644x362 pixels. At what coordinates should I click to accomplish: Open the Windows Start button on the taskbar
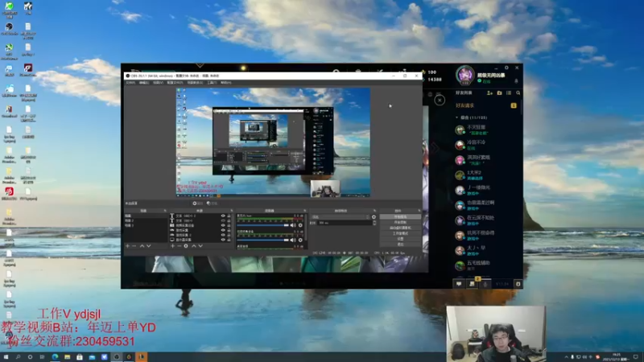tap(6, 357)
